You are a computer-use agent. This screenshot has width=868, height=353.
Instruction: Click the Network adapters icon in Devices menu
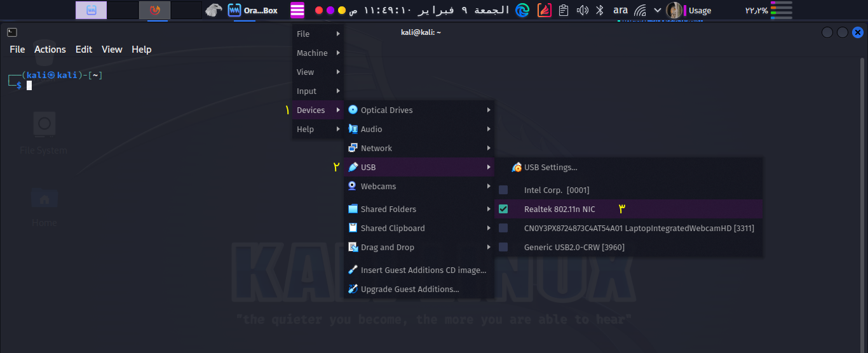pos(353,148)
